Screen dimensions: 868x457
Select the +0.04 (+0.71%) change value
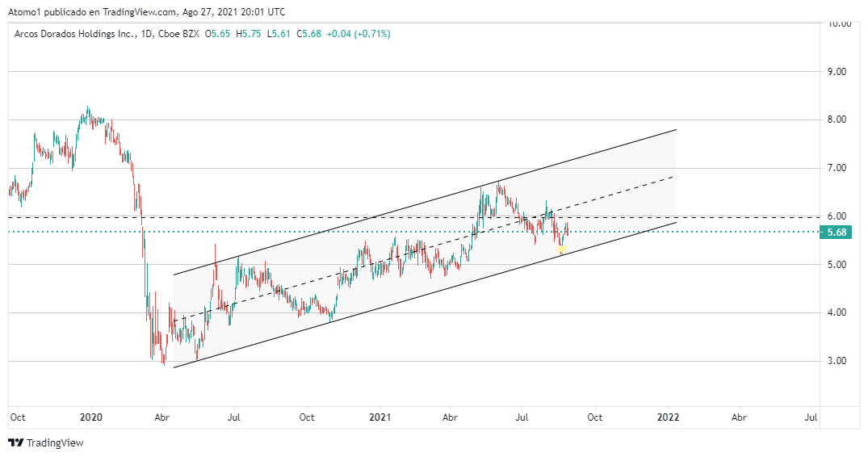(x=358, y=34)
